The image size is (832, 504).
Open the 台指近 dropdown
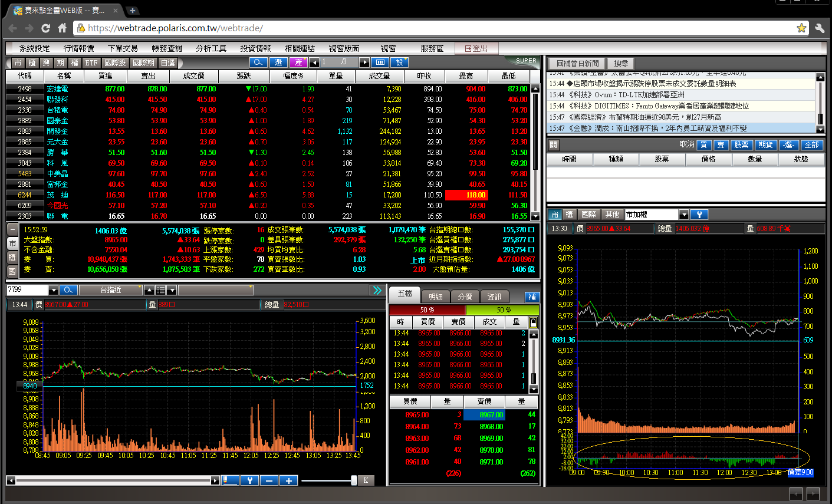110,290
